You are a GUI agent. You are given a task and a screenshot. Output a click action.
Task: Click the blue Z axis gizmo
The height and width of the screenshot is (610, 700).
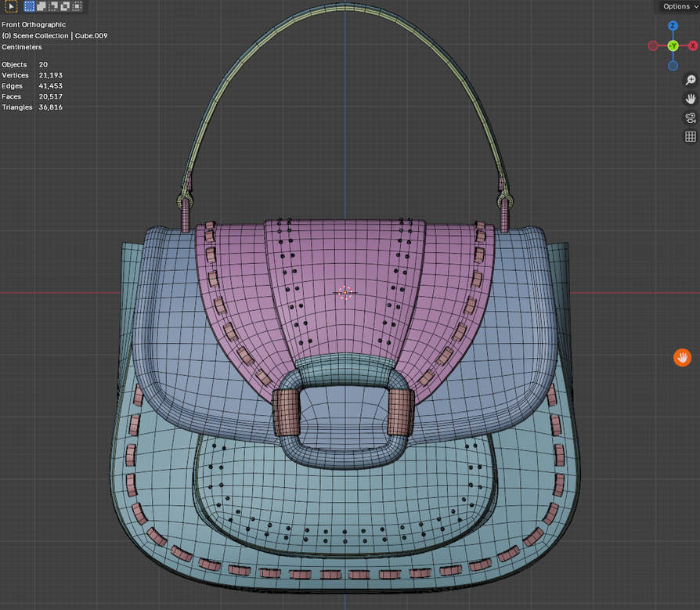tap(673, 26)
